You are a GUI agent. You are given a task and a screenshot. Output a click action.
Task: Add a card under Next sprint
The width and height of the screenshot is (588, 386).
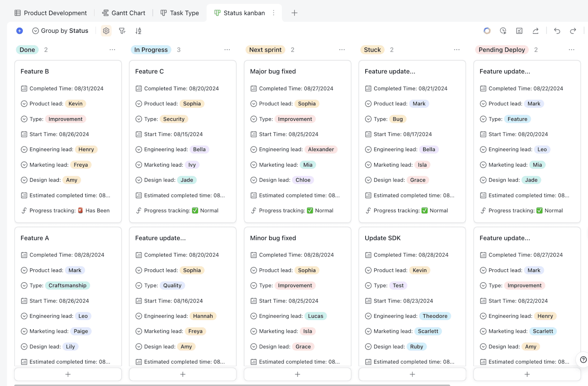[x=297, y=374]
